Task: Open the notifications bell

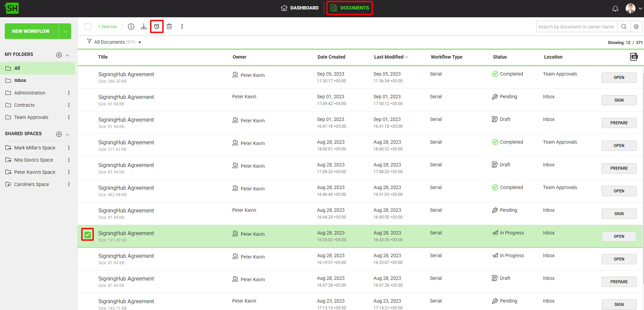Action: click(615, 8)
